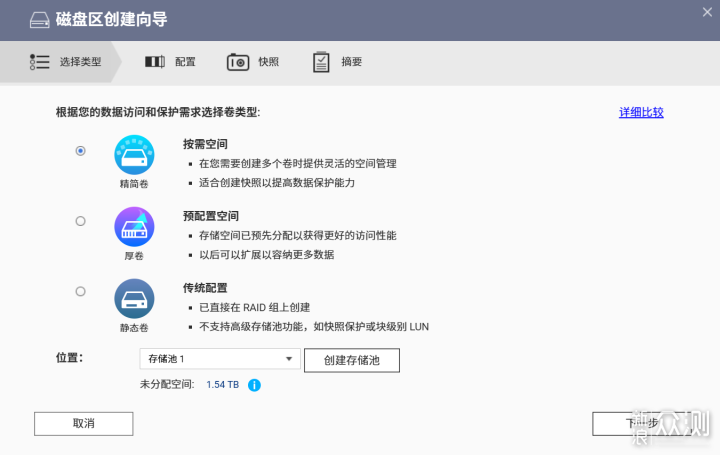The image size is (720, 455).
Task: Click the 静态卷 static volume icon
Action: 134,298
